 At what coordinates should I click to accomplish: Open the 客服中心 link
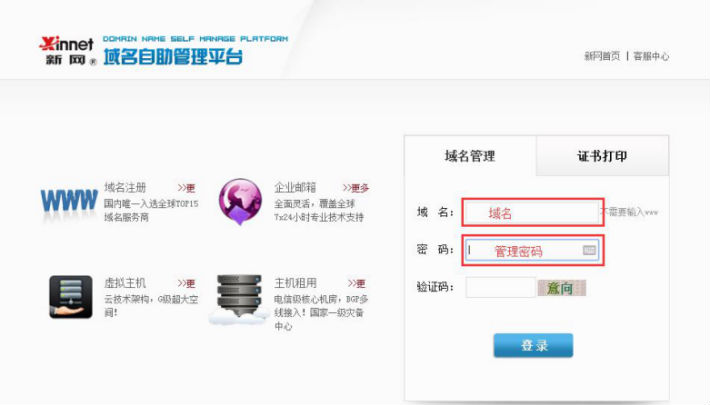651,56
